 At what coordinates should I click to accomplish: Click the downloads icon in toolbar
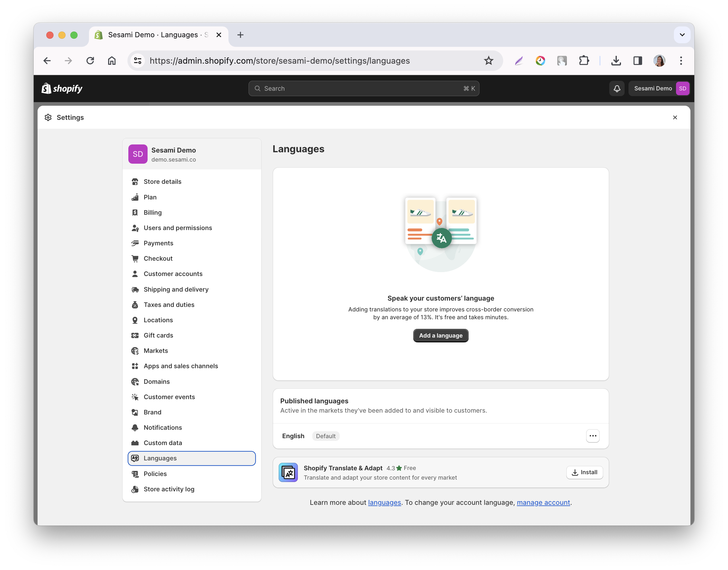[x=616, y=61]
